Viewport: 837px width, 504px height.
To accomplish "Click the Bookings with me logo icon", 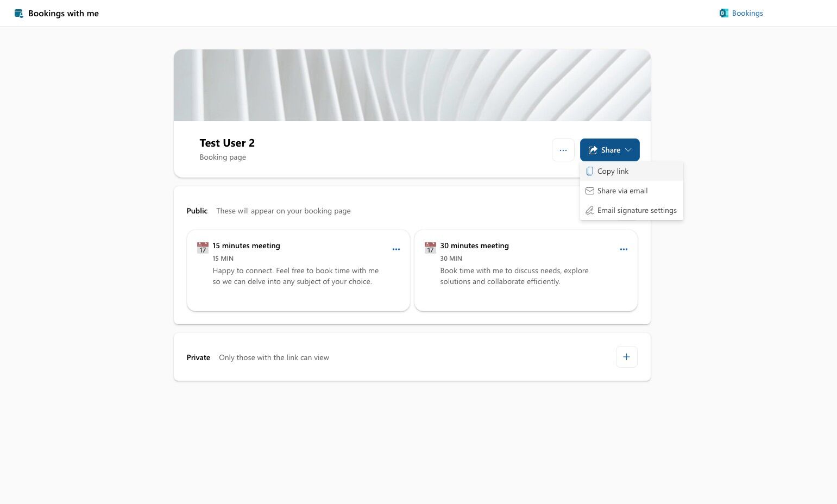I will 19,14.
